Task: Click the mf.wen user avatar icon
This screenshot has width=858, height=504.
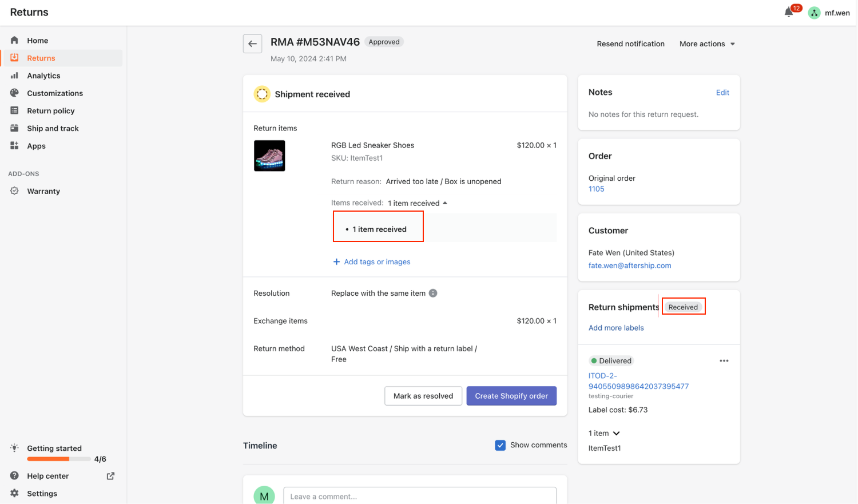Action: [x=814, y=13]
